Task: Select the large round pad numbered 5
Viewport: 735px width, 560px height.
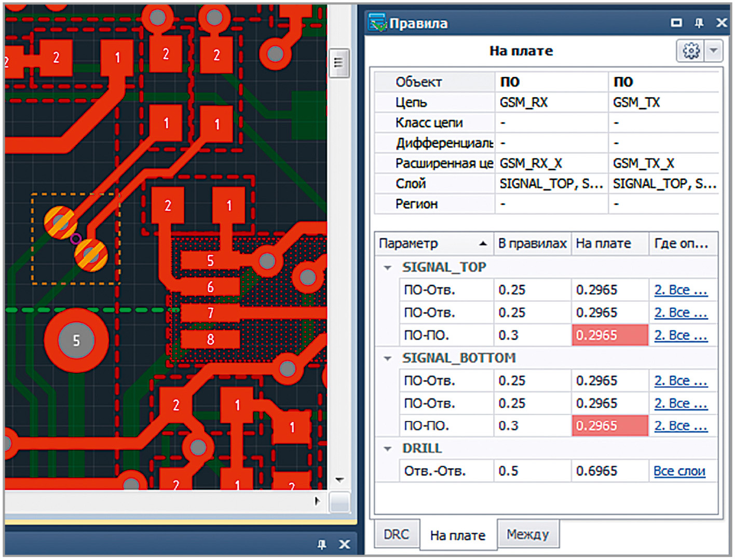Action: 76,340
